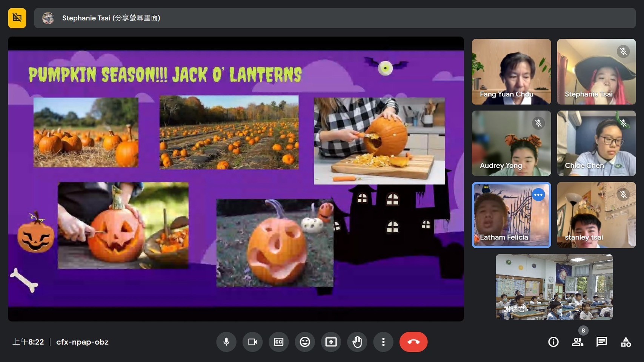Screen dimensions: 644x362
Task: Click the yellow unpin presentation icon
Action: (17, 18)
